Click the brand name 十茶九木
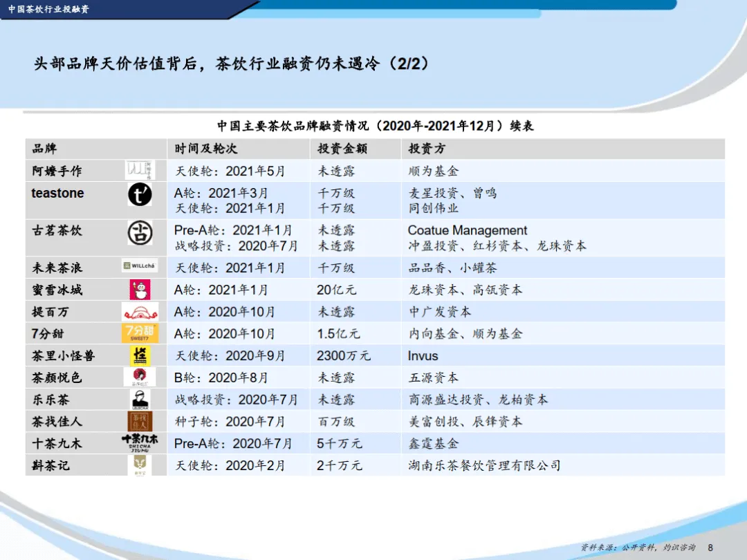Screen dimensions: 747x560 click(57, 443)
